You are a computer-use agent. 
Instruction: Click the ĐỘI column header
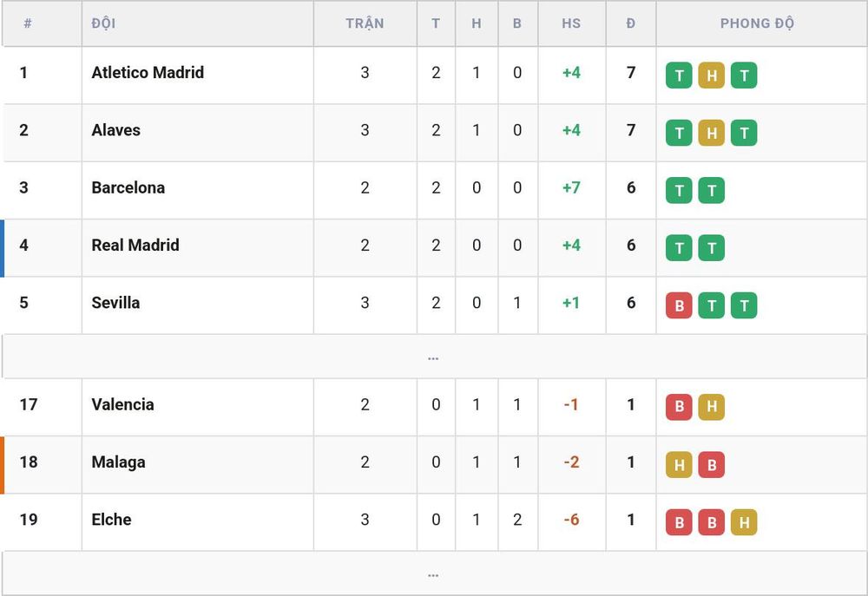[x=103, y=23]
